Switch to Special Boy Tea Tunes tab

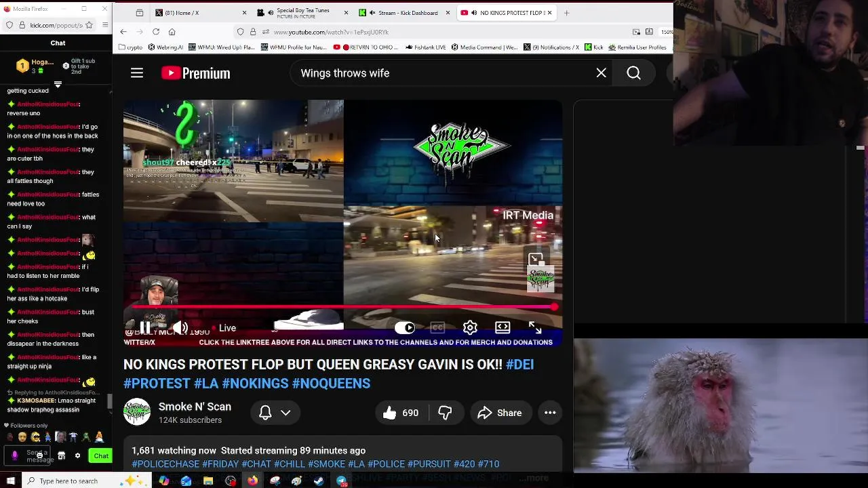coord(302,13)
